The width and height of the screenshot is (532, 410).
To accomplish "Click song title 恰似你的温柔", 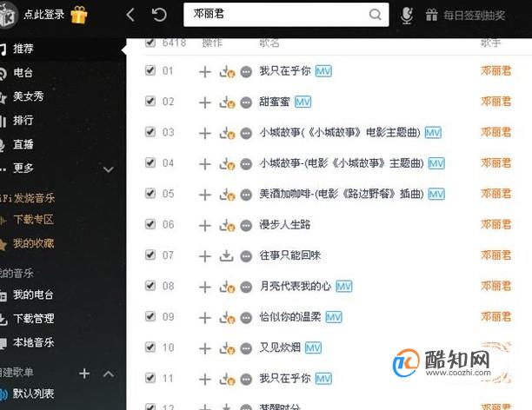I will [290, 317].
